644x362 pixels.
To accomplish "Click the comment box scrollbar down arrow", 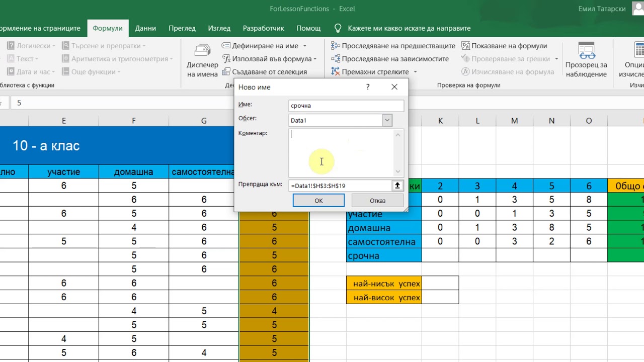I will 398,171.
